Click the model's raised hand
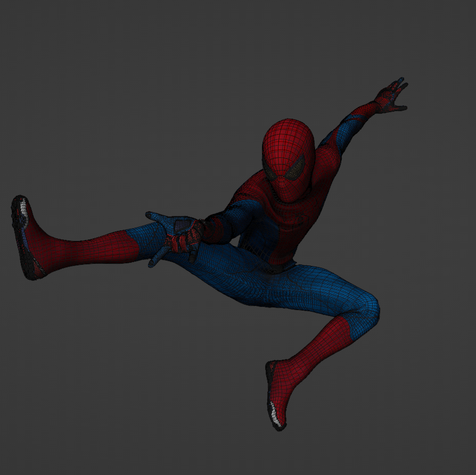476x475 pixels. [391, 96]
